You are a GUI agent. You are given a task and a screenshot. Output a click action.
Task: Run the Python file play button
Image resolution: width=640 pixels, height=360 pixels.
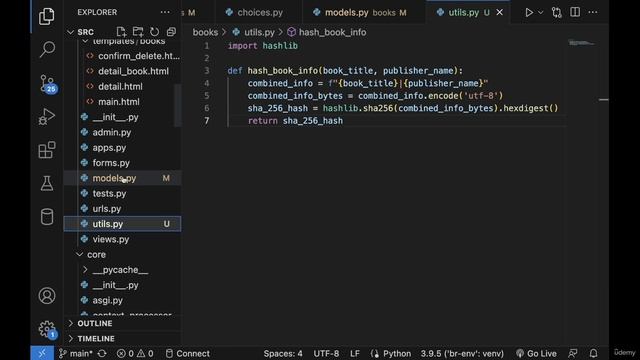(x=529, y=13)
